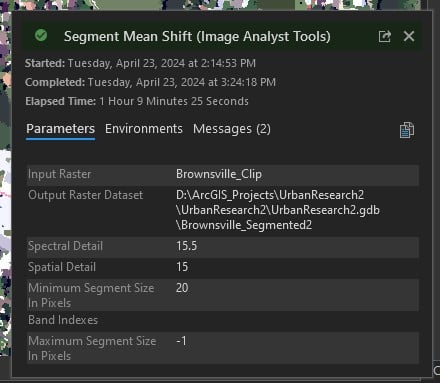Image resolution: width=440 pixels, height=383 pixels.
Task: Click the Spectral Detail label
Action: pos(65,246)
